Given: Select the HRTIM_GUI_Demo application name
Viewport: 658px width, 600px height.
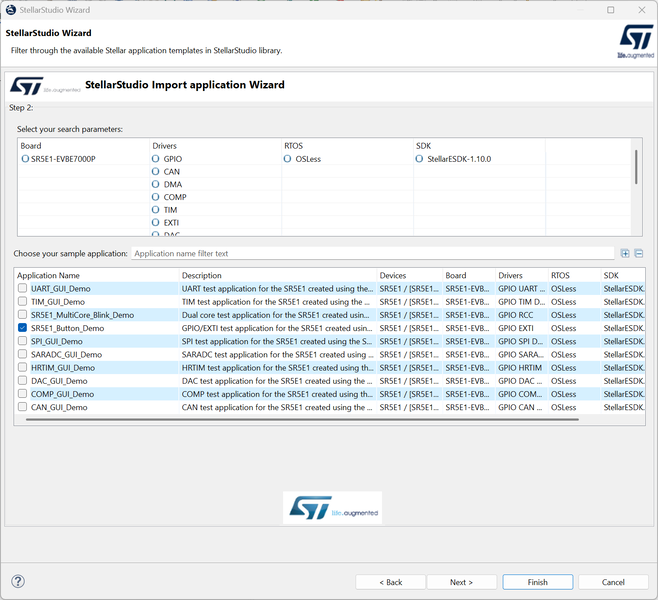Looking at the screenshot, I should [x=63, y=368].
